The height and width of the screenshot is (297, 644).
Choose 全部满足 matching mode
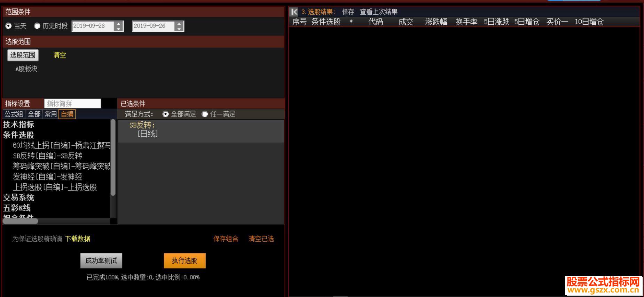[x=166, y=114]
